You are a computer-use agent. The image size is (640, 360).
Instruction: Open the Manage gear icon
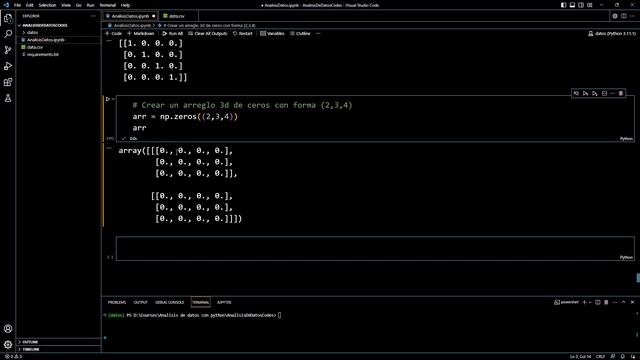click(8, 344)
